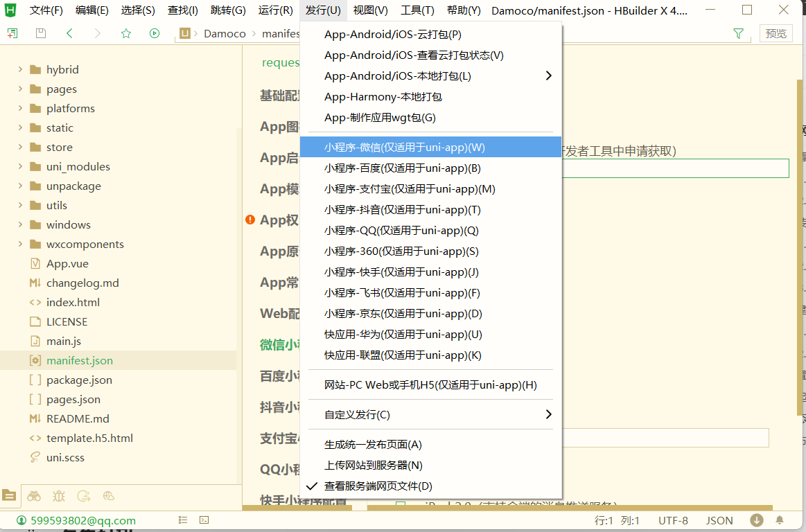Open the binoculars search panel icon
Image resolution: width=806 pixels, height=532 pixels.
(x=34, y=496)
